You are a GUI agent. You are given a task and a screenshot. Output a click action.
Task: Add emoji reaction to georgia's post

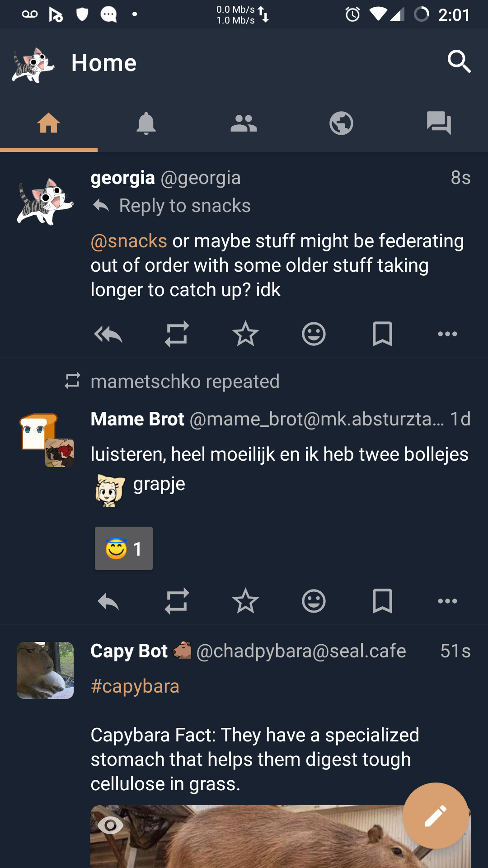(x=314, y=335)
